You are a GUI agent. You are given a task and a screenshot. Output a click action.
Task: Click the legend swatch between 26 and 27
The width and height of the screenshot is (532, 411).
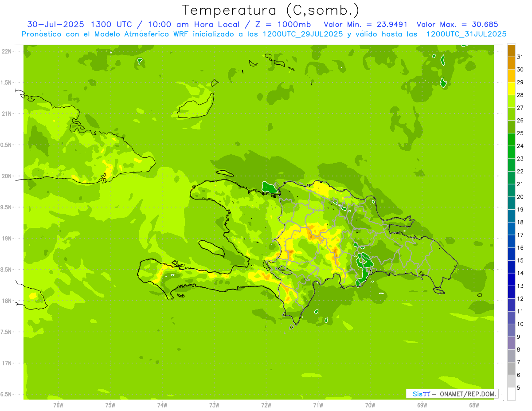tap(511, 114)
